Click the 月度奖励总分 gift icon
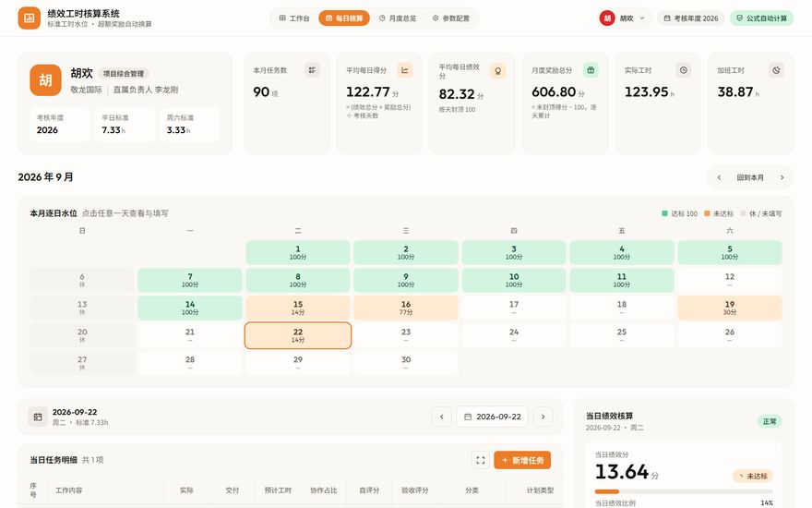Viewport: 812px width, 508px height. click(x=591, y=70)
